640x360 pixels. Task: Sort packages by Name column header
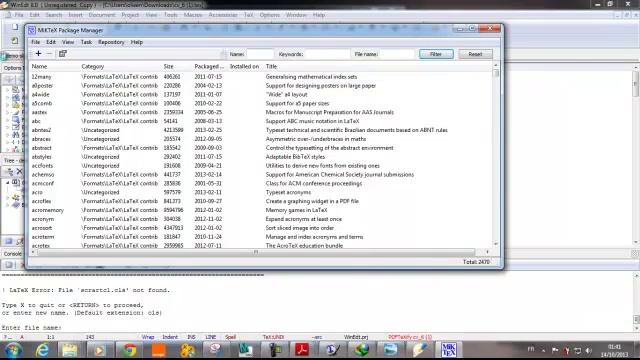pyautogui.click(x=39, y=66)
